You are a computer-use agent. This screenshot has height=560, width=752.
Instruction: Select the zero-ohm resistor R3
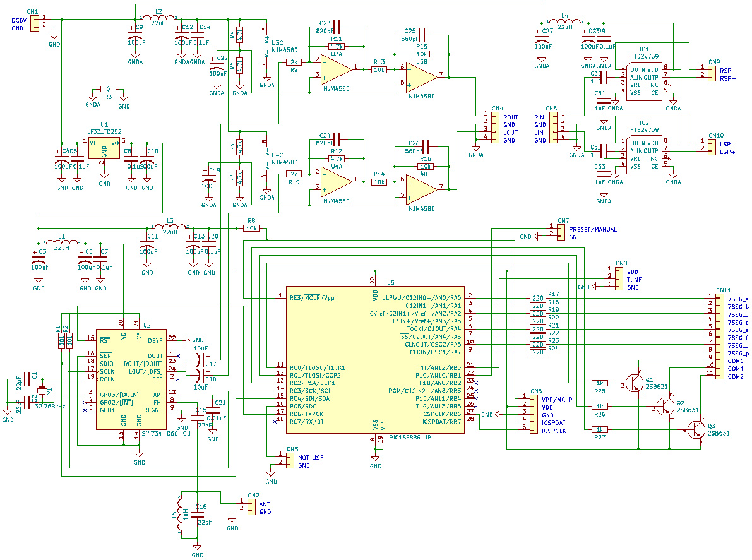point(108,90)
